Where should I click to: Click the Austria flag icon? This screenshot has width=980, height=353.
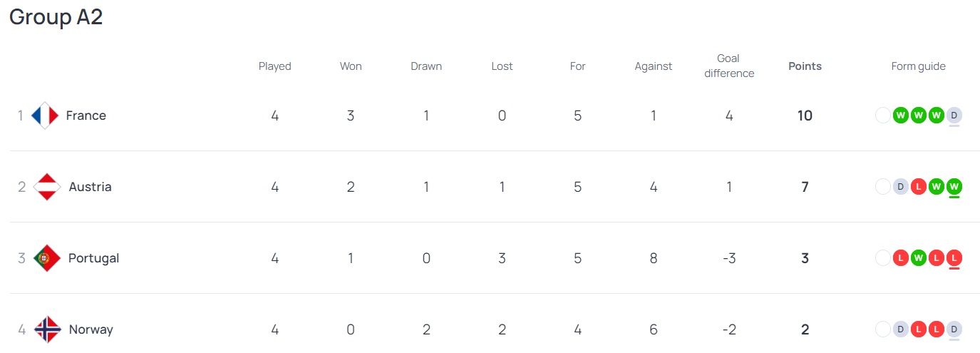[x=46, y=187]
